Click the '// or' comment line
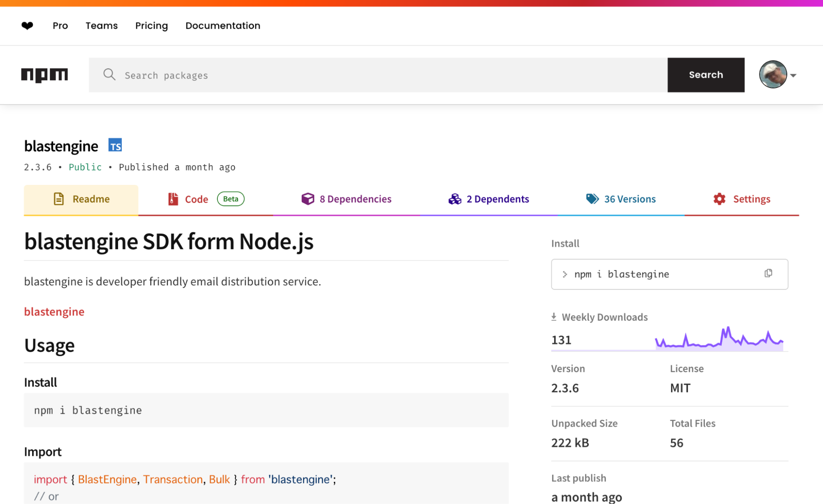 (46, 497)
